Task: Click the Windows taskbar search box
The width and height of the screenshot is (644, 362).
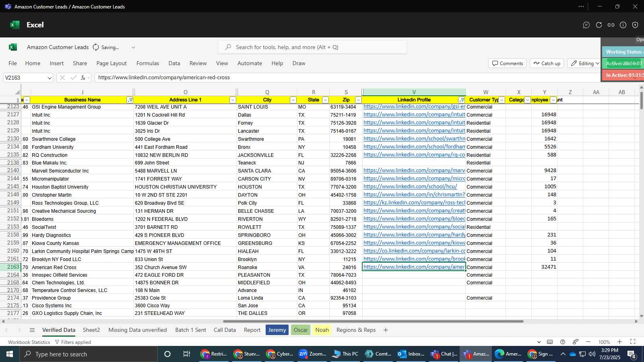Action: [89, 354]
